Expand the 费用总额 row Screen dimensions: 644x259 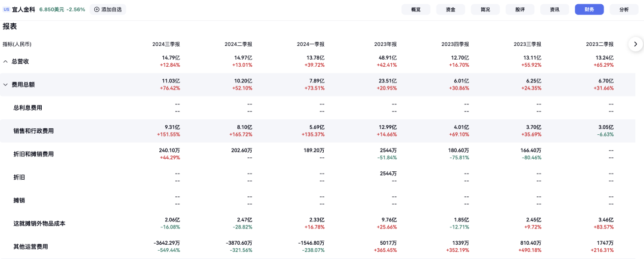coord(5,85)
